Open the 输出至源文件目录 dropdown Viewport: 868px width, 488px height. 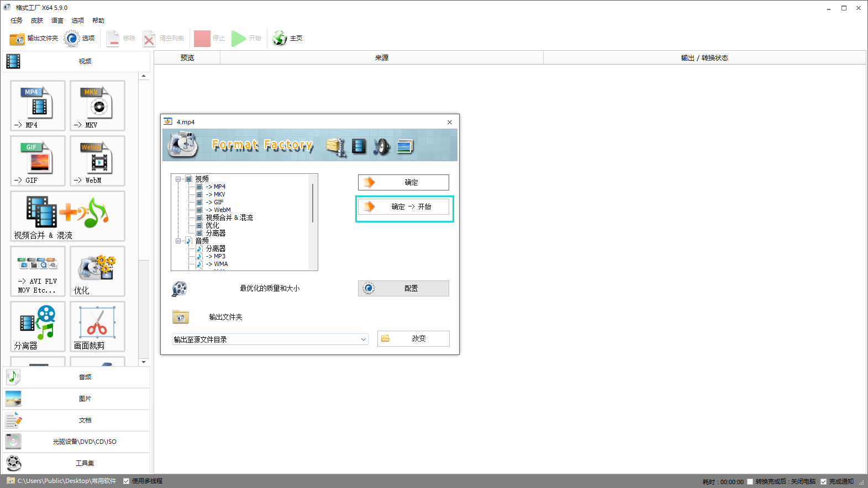[x=270, y=340]
